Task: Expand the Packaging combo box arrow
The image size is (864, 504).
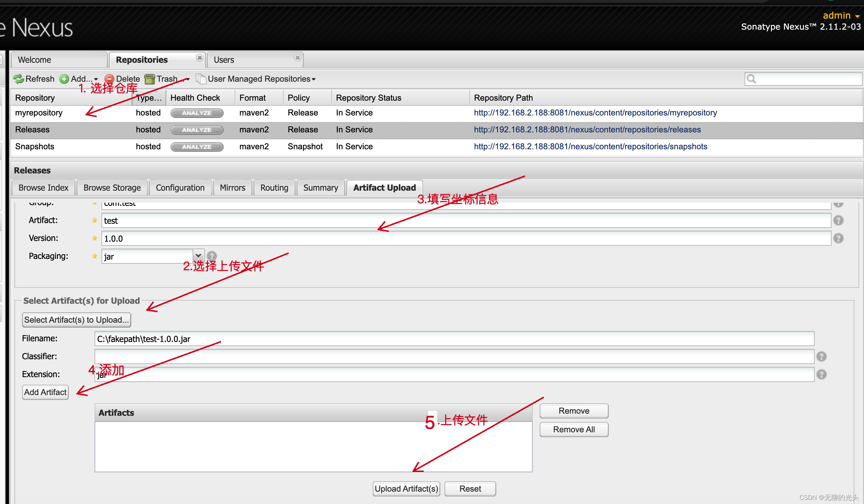Action: pos(198,256)
